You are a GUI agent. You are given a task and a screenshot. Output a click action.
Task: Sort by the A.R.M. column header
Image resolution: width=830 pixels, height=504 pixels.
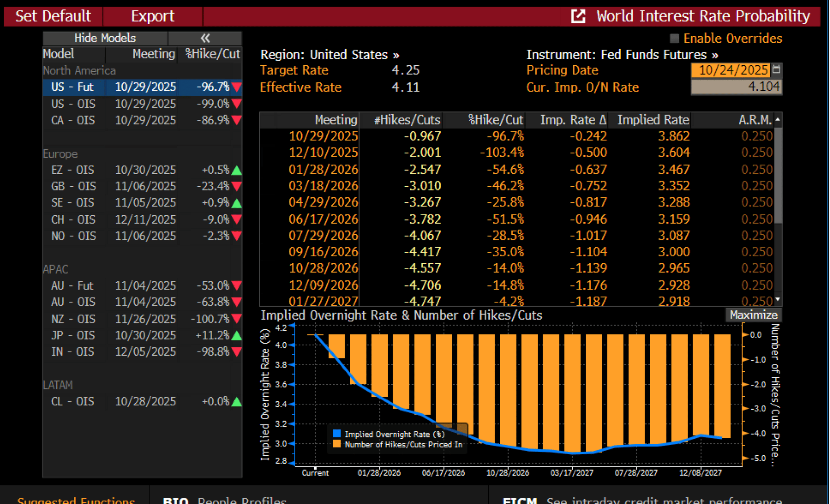pyautogui.click(x=754, y=120)
